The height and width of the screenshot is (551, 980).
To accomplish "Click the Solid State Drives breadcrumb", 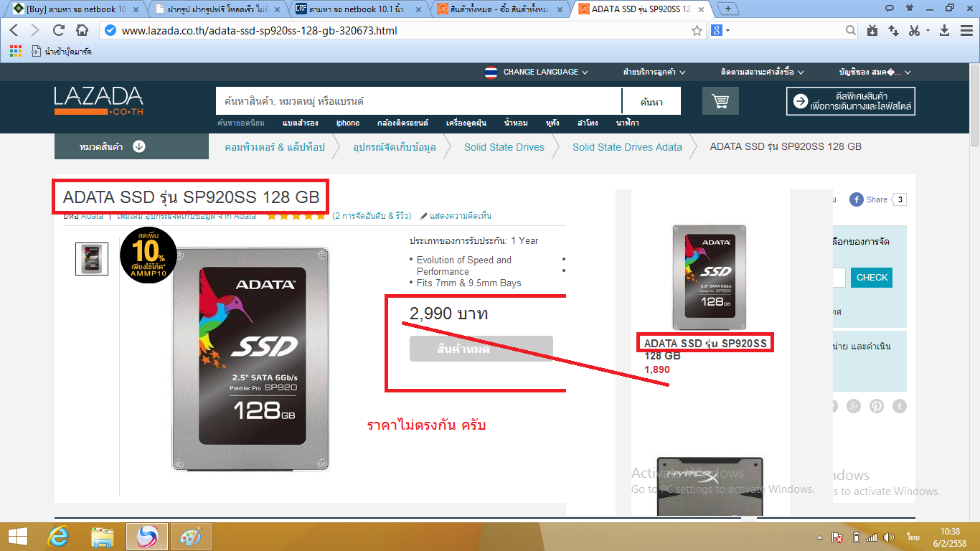I will tap(504, 147).
